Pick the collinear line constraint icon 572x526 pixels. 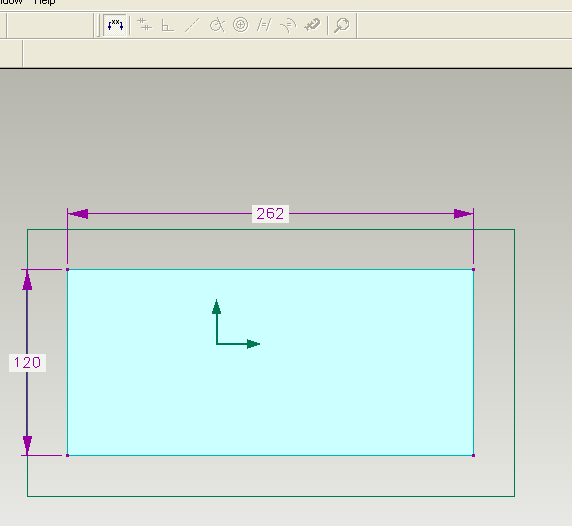(192, 25)
